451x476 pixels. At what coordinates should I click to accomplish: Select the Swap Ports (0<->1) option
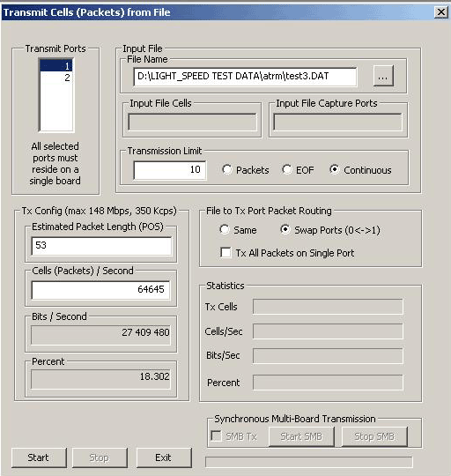tap(330, 230)
